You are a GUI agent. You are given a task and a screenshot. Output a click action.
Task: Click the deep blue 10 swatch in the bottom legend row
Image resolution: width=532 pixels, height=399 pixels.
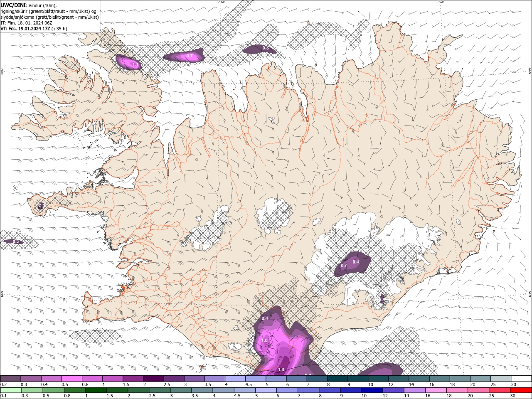372,390
